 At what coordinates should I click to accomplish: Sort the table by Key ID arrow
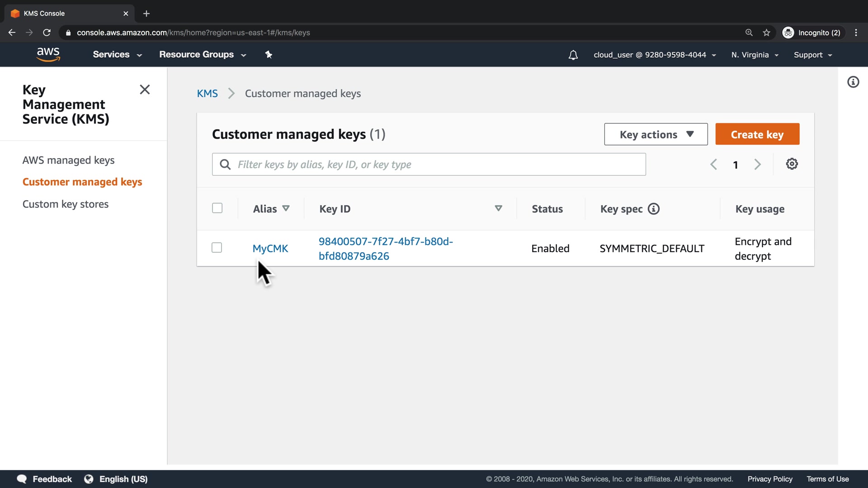(x=498, y=208)
